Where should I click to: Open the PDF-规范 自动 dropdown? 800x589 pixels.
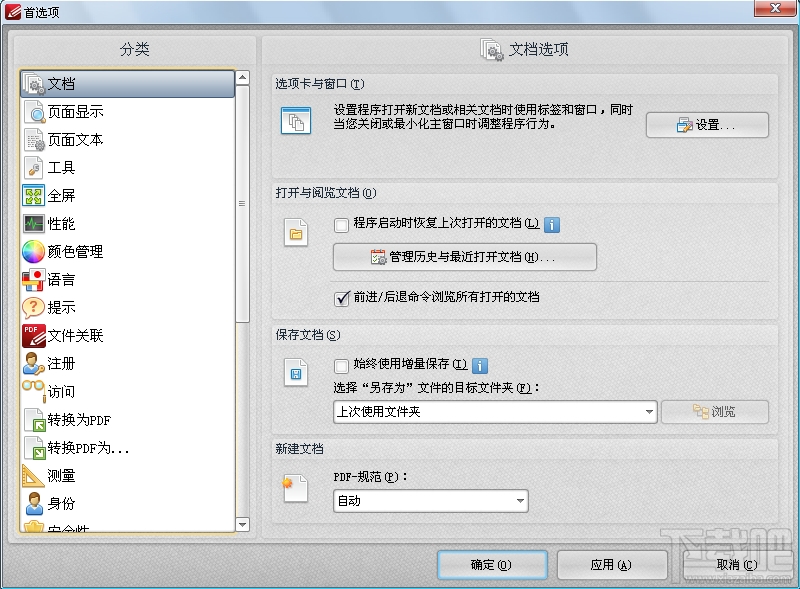click(x=431, y=501)
